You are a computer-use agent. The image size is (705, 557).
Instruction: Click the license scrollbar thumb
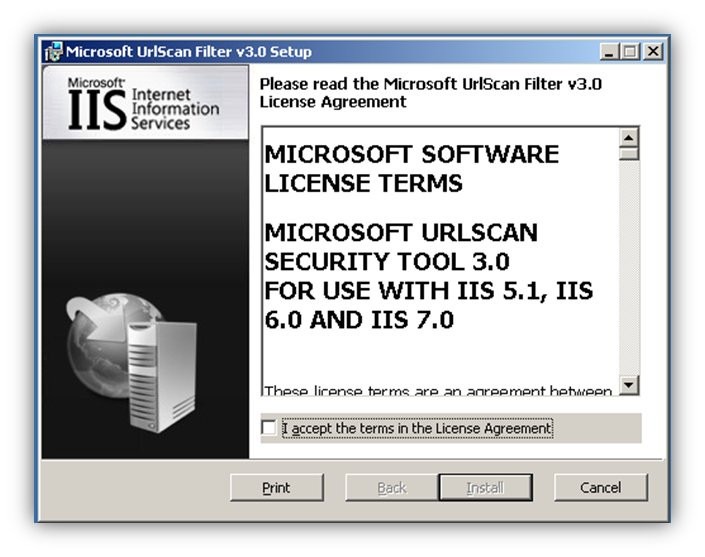629,153
